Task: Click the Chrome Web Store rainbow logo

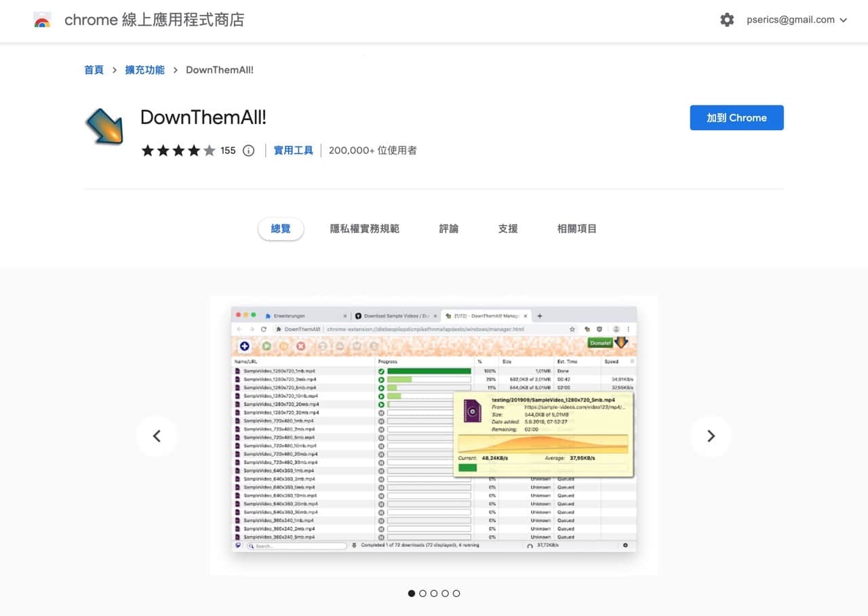Action: [42, 20]
